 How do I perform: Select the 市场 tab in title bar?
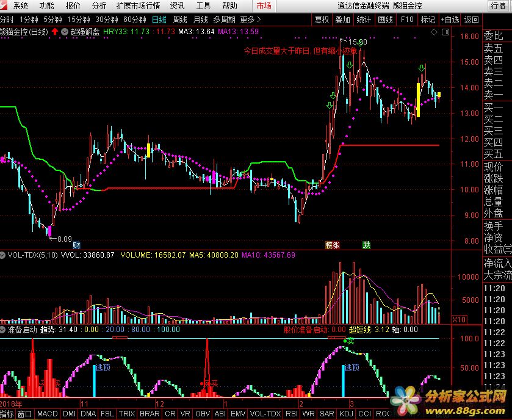point(264,6)
